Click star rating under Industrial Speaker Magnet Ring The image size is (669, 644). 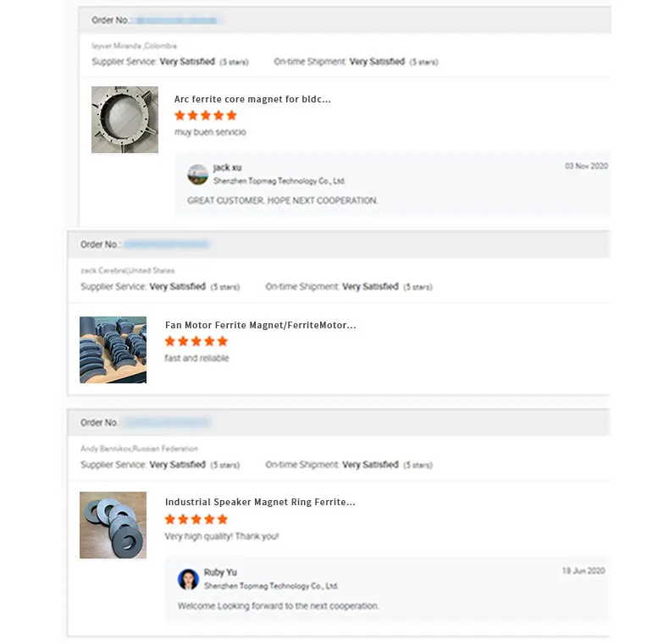click(x=196, y=519)
